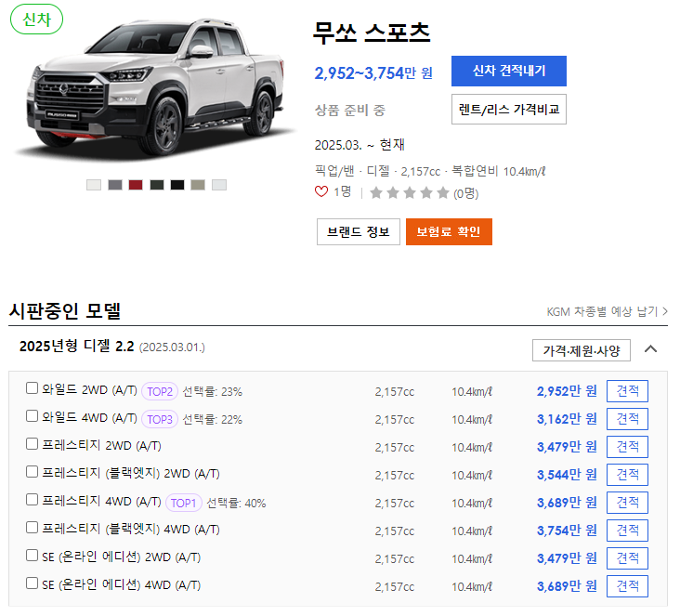Click the star rating row

(410, 193)
